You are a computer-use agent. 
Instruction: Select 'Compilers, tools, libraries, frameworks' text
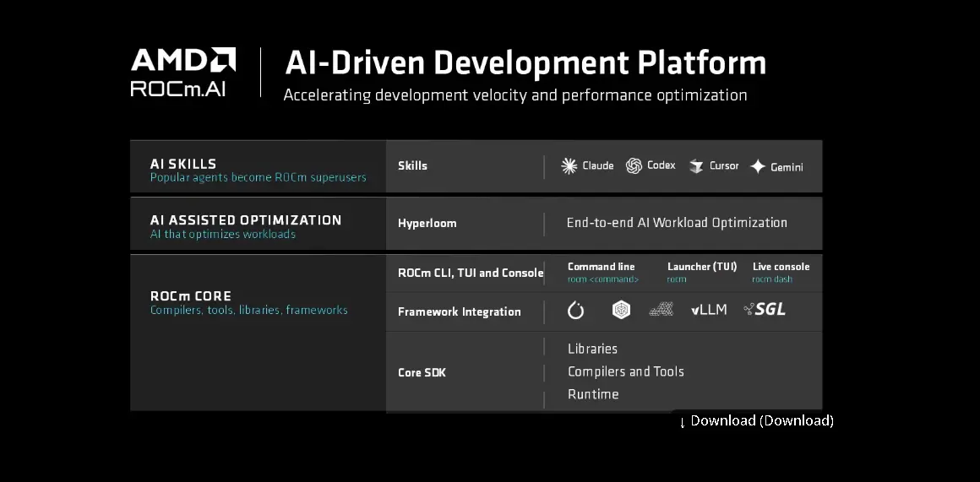point(248,311)
